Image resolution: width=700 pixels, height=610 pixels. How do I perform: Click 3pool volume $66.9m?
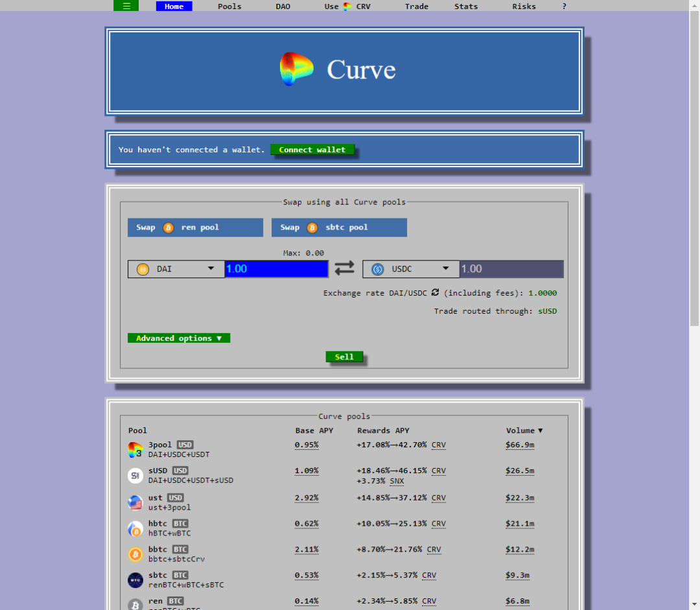pos(520,445)
